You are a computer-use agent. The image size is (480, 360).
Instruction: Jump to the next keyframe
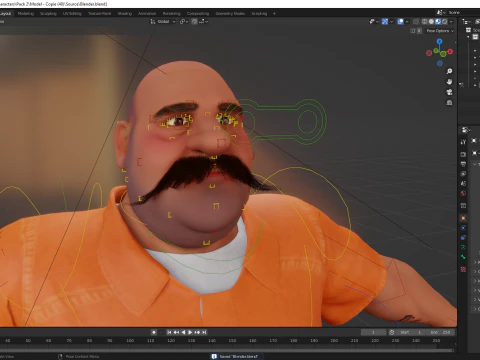197,332
